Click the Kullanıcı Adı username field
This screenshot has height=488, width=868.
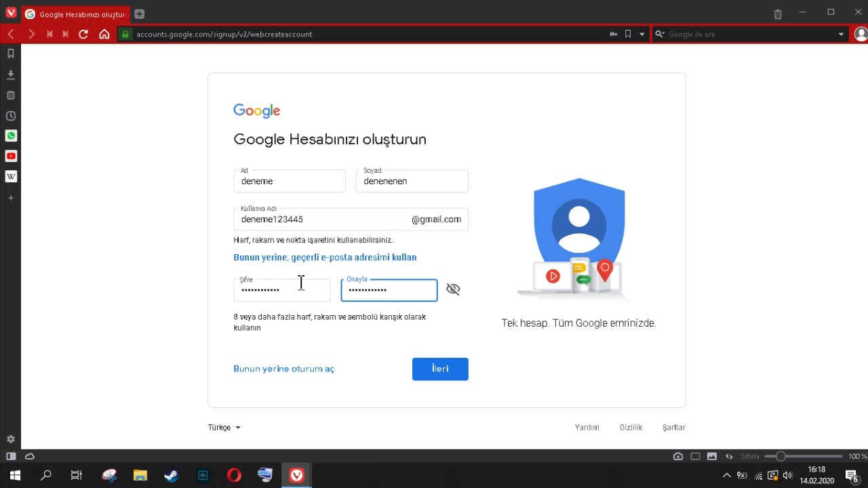(351, 219)
